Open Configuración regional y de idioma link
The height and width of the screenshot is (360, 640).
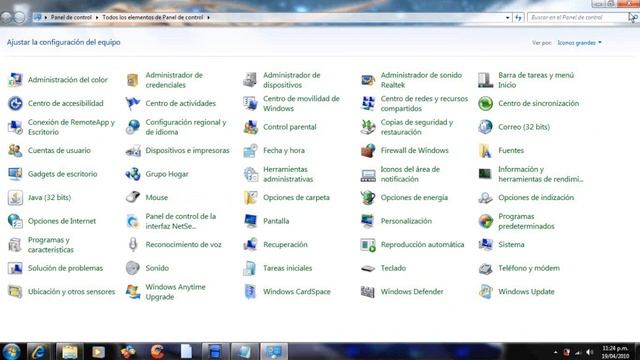(186, 127)
